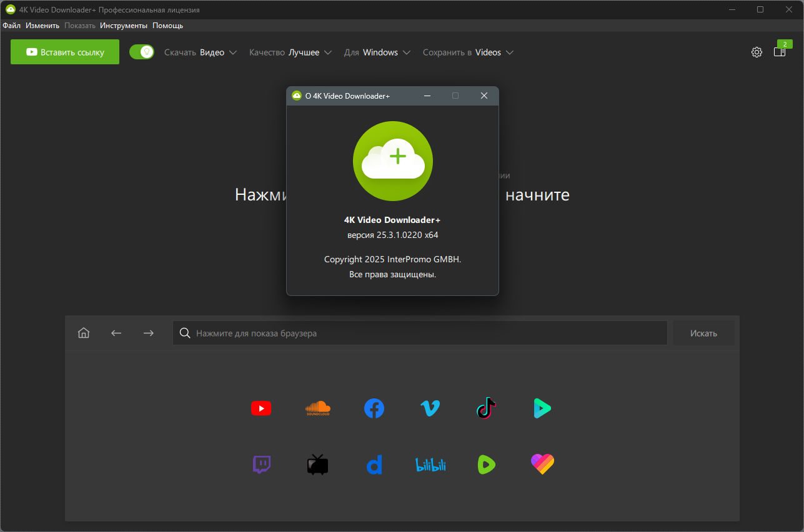Open the SoundCloud site shortcut
This screenshot has width=804, height=532.
click(x=317, y=408)
